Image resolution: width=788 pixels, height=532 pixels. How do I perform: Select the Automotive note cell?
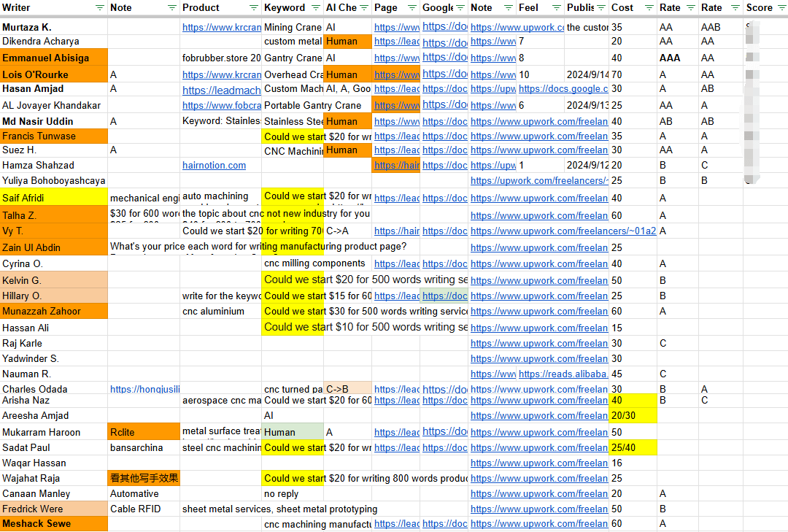click(144, 494)
